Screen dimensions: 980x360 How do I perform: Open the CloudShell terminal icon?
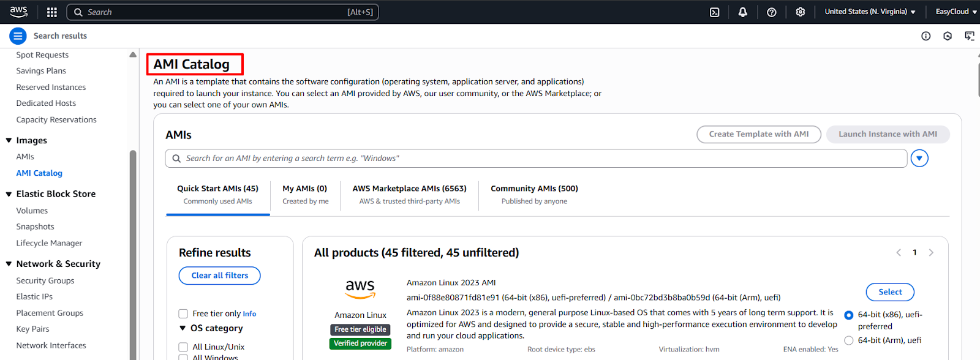[714, 12]
